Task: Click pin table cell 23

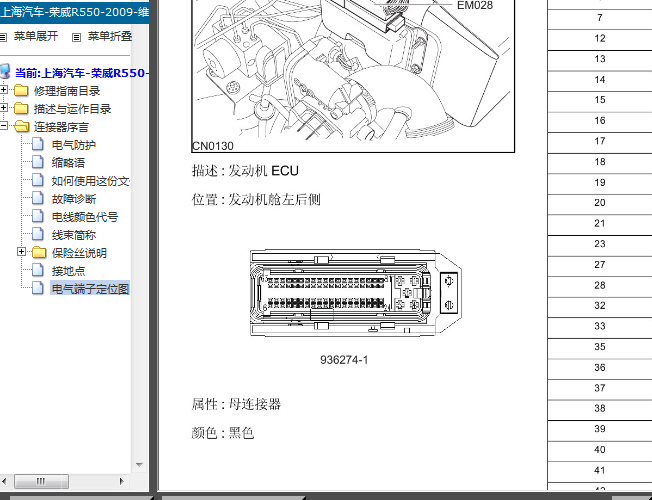Action: (x=600, y=245)
